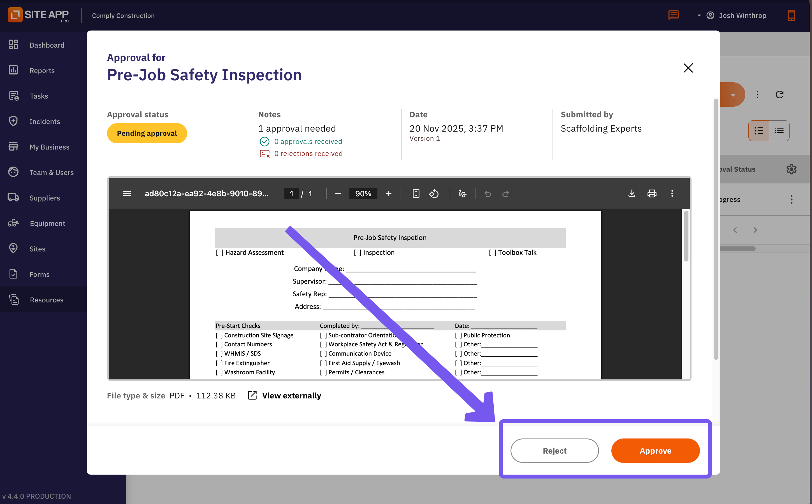Switch to compact list view toggle
The width and height of the screenshot is (812, 504).
coord(779,131)
